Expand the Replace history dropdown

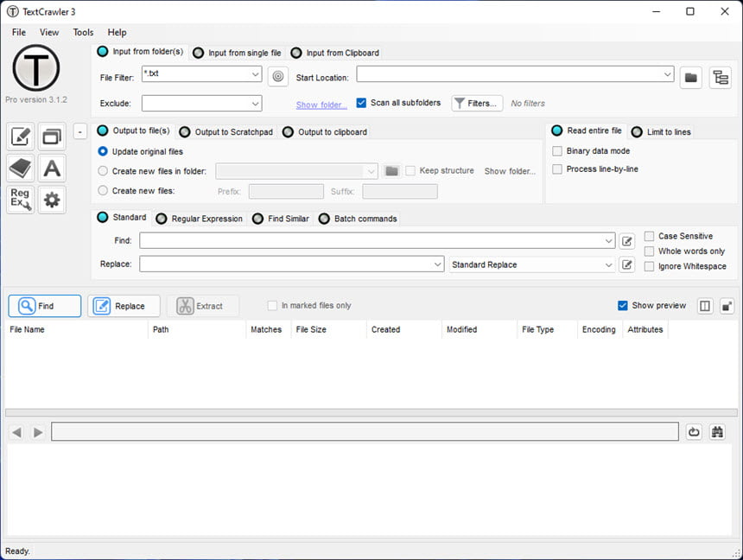[x=437, y=264]
